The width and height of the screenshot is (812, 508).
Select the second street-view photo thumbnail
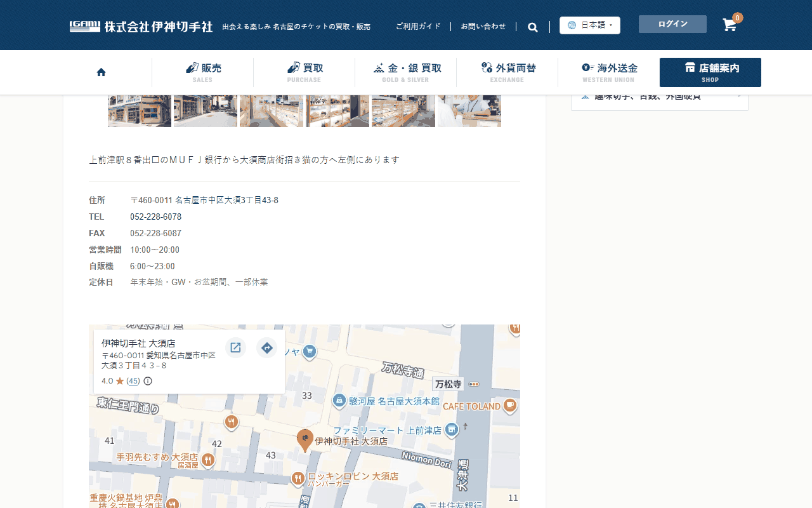[206, 111]
